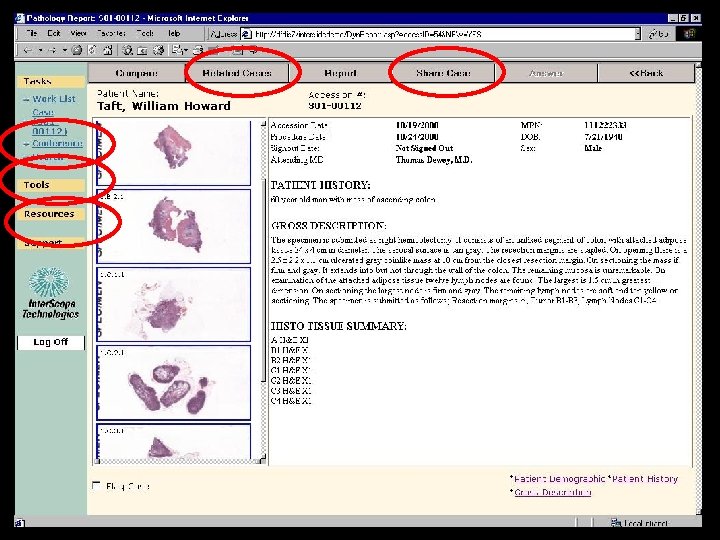This screenshot has width=720, height=540.
Task: Click the Compare button
Action: (136, 73)
